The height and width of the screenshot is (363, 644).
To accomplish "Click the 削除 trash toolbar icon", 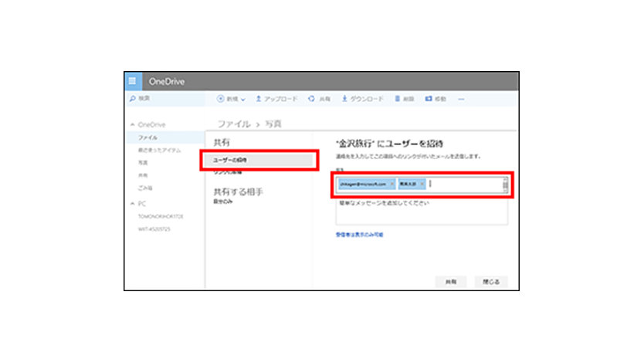I will point(397,99).
